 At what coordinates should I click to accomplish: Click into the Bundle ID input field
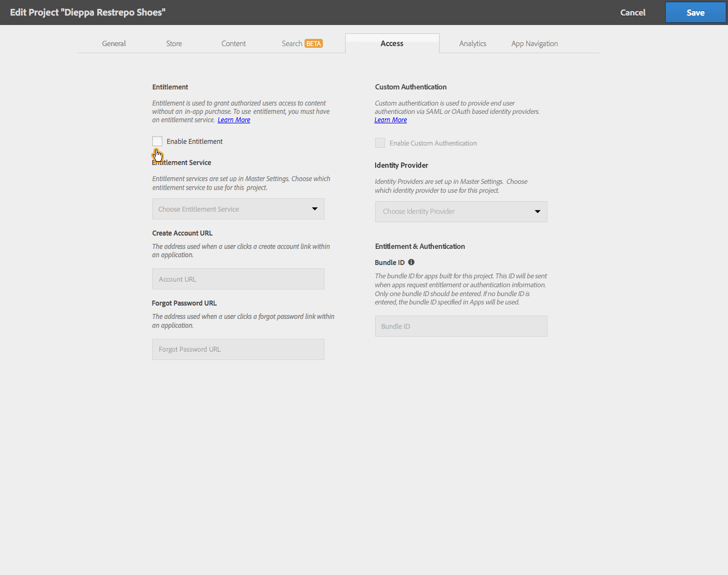[x=461, y=326]
